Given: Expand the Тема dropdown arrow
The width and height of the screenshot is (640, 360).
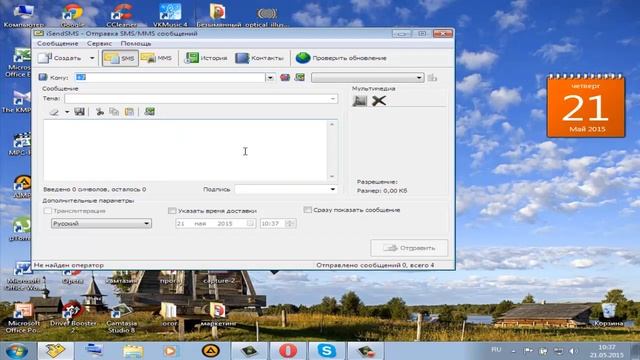Looking at the screenshot, I should point(333,99).
